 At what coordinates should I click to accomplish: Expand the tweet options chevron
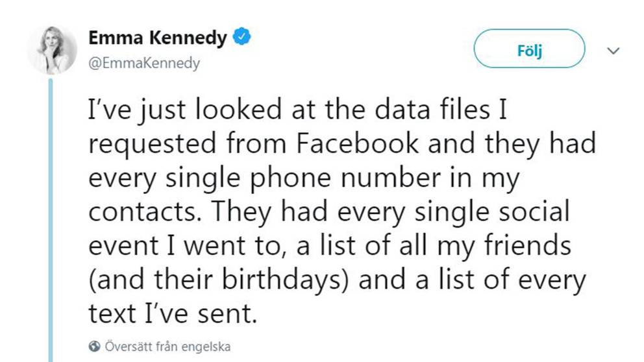(x=613, y=51)
